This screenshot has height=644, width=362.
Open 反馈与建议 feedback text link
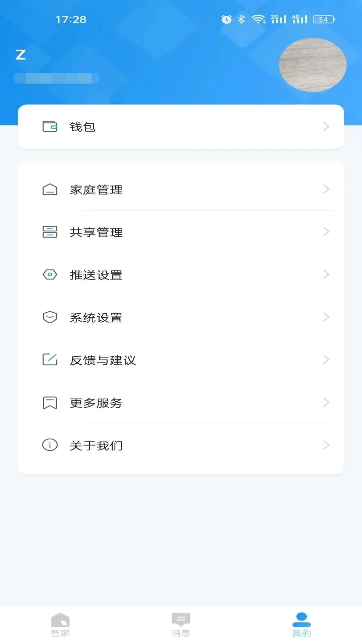tap(103, 360)
